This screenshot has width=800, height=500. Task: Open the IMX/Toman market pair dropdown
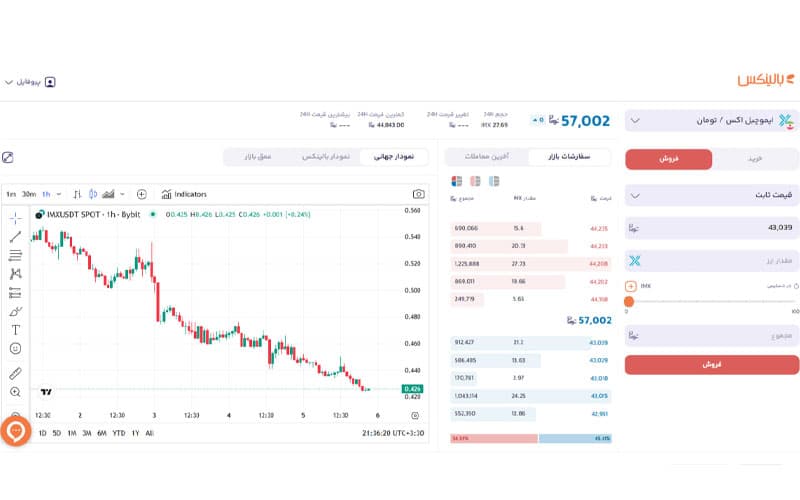click(x=713, y=121)
